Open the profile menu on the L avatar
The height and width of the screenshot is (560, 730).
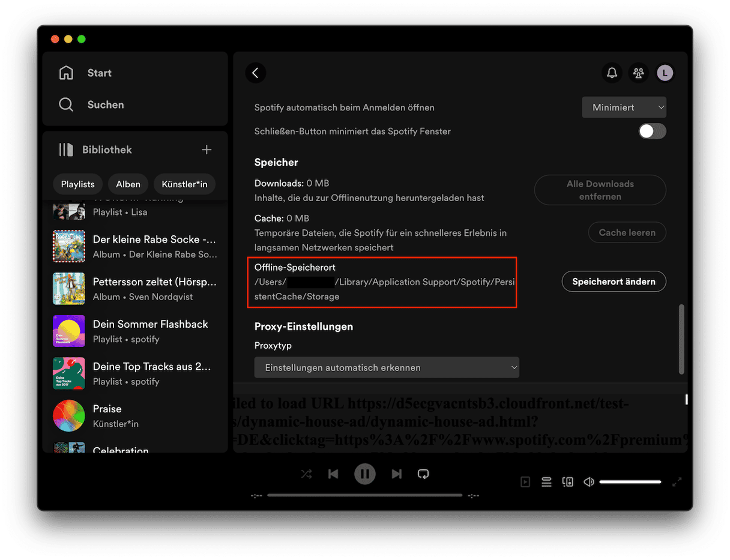point(665,73)
